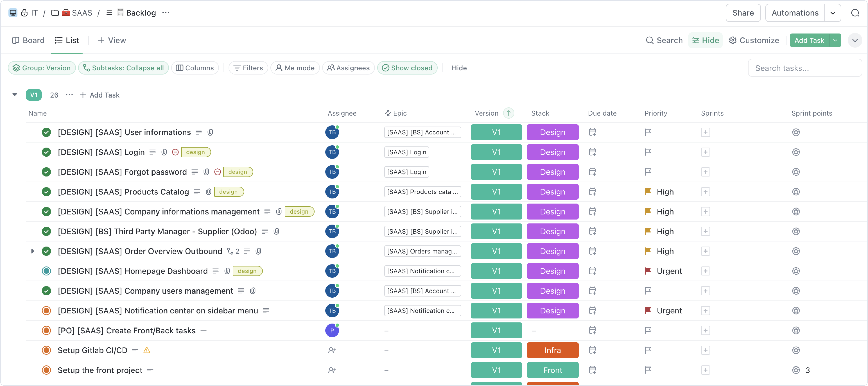This screenshot has width=868, height=386.
Task: Click the collapse chevron beside Add Task
Action: pos(855,40)
